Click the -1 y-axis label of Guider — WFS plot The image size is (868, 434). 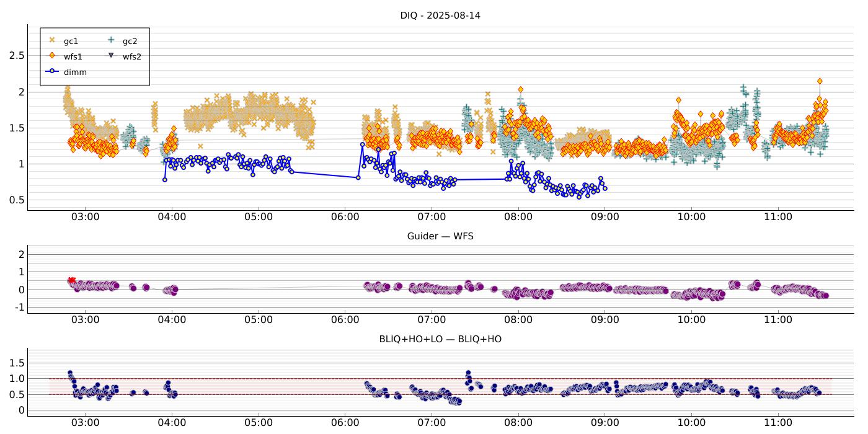[x=19, y=308]
